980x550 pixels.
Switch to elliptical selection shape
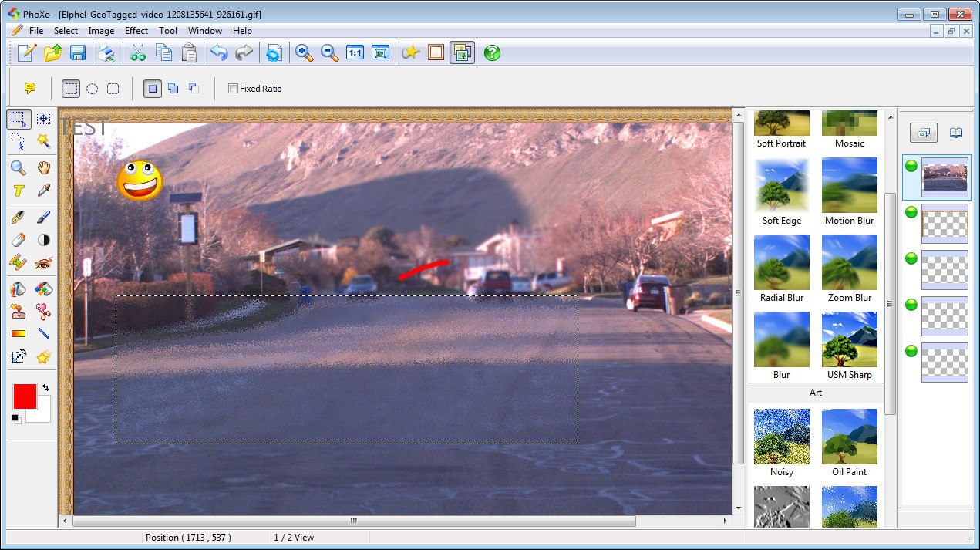coord(92,88)
